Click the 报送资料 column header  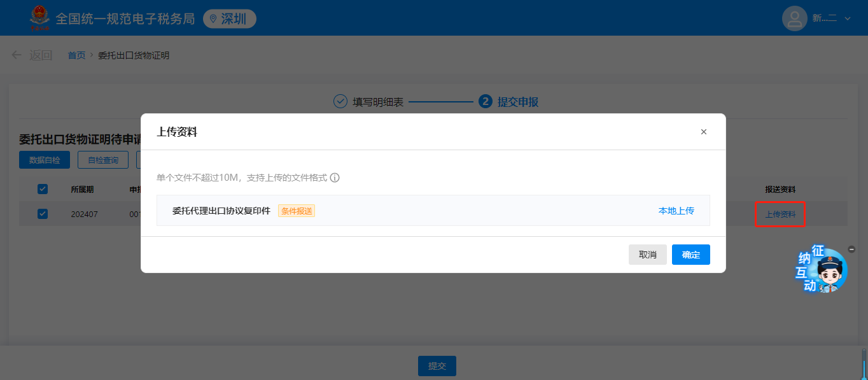pos(780,189)
